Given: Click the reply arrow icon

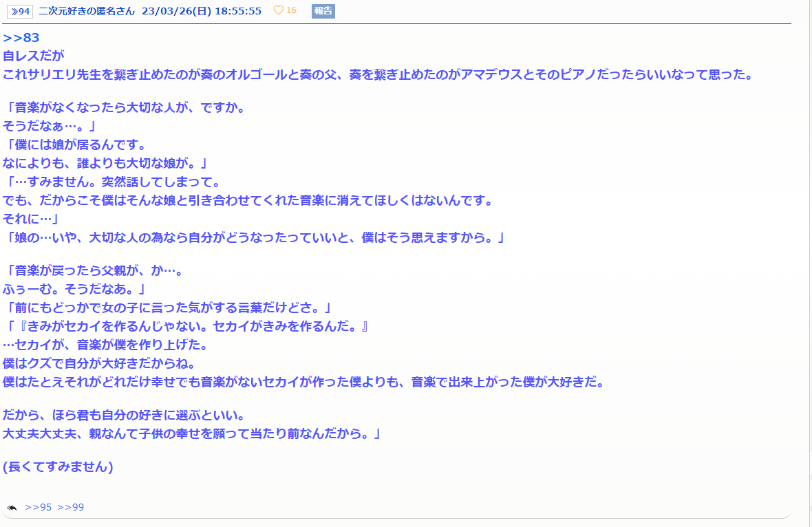Looking at the screenshot, I should (12, 508).
